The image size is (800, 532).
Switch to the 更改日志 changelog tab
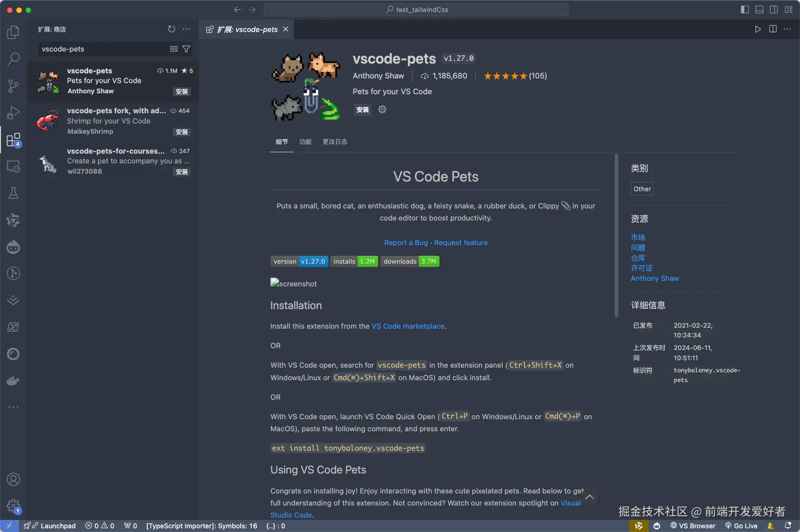click(x=335, y=142)
